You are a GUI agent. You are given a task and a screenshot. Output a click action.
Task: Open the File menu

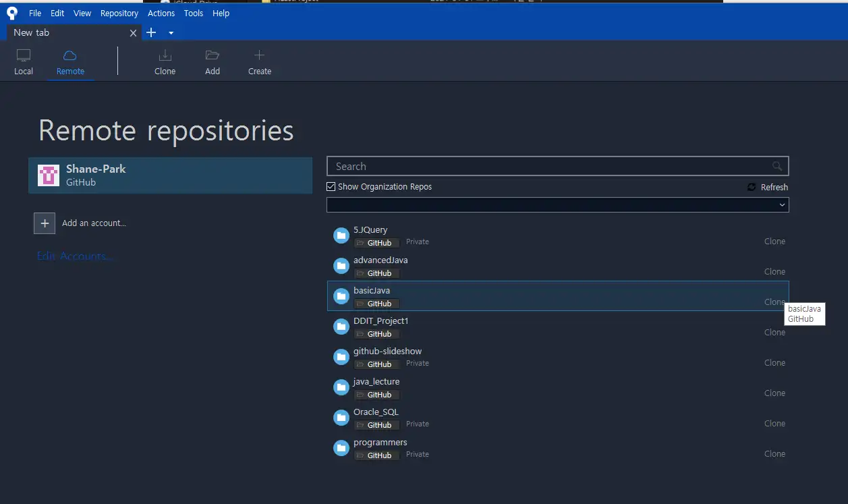click(x=35, y=13)
